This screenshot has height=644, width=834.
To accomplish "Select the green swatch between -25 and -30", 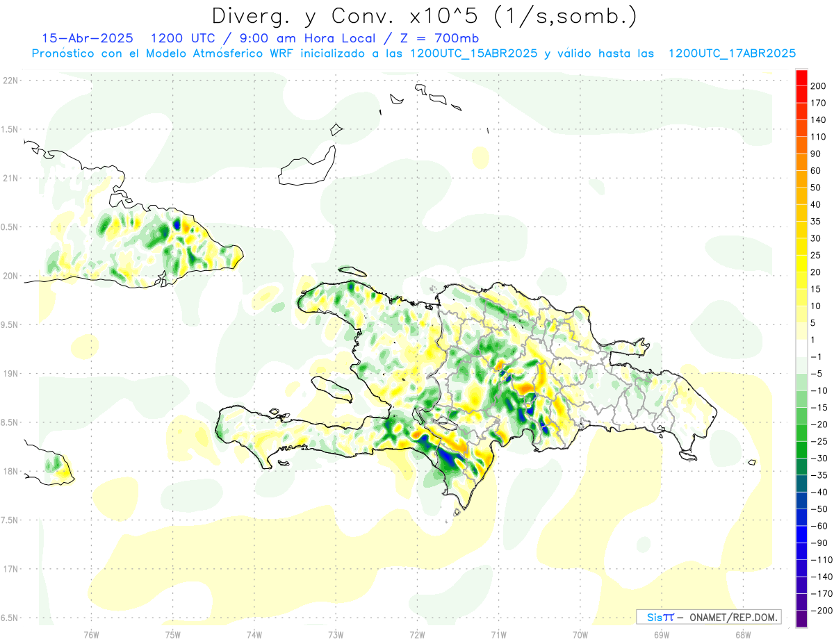I will (801, 449).
